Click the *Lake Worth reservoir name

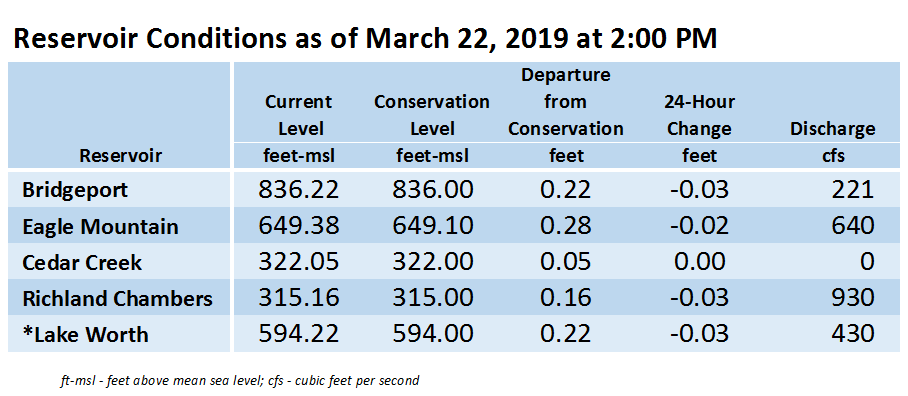(x=85, y=335)
